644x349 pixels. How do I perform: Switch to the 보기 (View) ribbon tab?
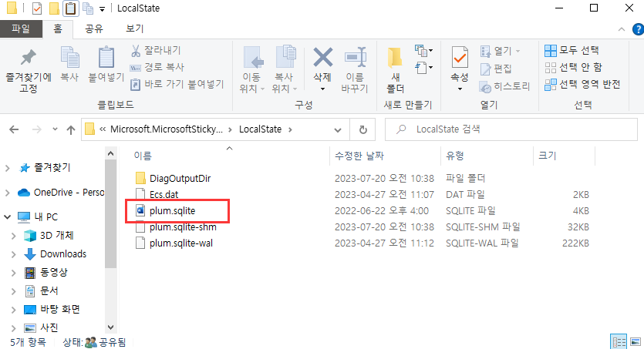(135, 29)
